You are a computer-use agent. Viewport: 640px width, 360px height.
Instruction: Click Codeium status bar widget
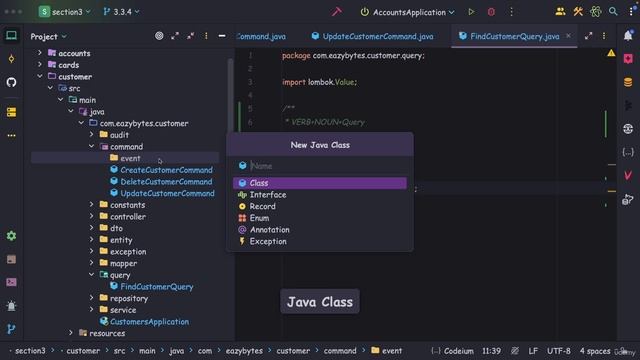click(x=453, y=351)
